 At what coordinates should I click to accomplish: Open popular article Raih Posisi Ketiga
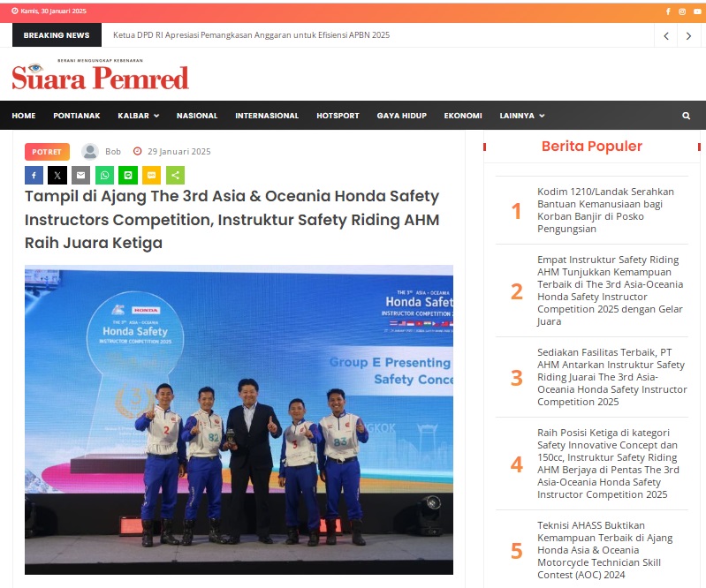pos(608,464)
